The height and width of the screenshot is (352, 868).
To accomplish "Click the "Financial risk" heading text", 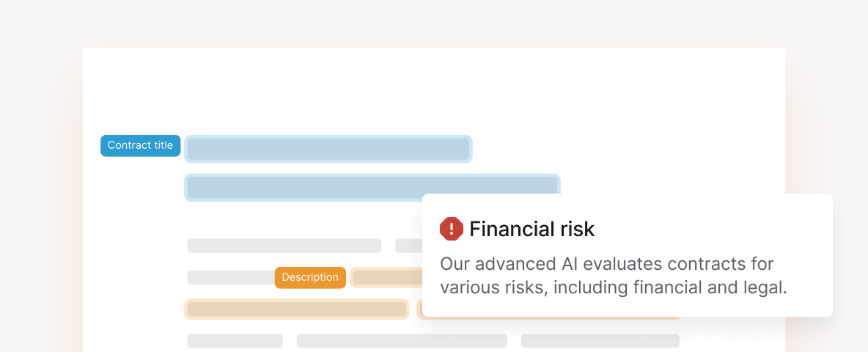I will 532,229.
